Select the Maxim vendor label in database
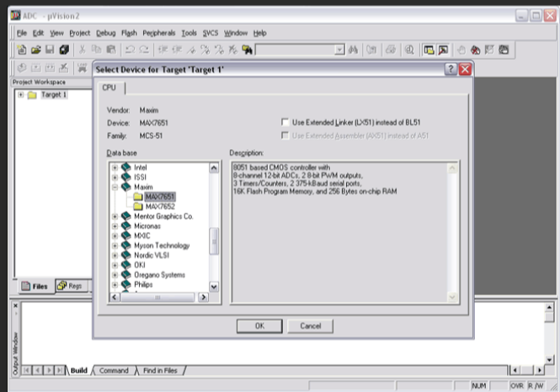The height and width of the screenshot is (392, 560). tap(143, 187)
